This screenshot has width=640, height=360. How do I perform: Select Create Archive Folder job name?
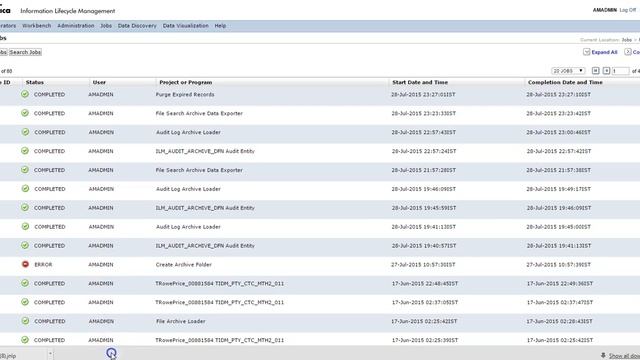point(184,264)
